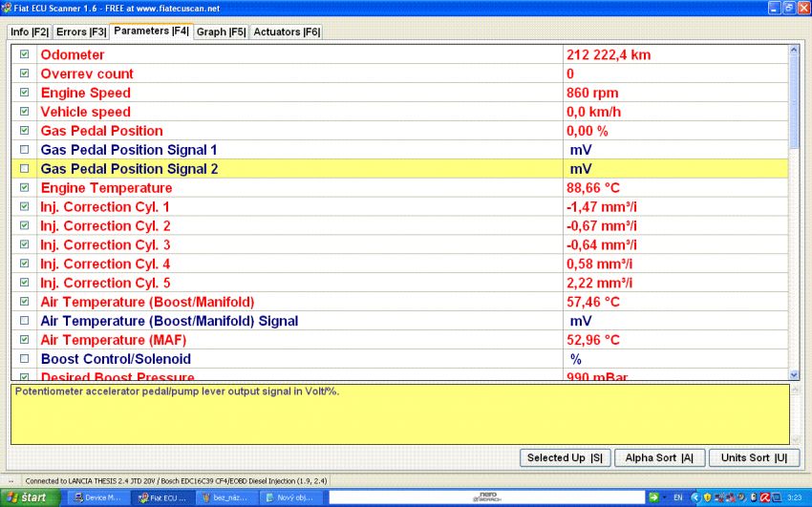Toggle the Engine Temperature checkbox
Viewport: 812px width, 507px height.
(24, 187)
